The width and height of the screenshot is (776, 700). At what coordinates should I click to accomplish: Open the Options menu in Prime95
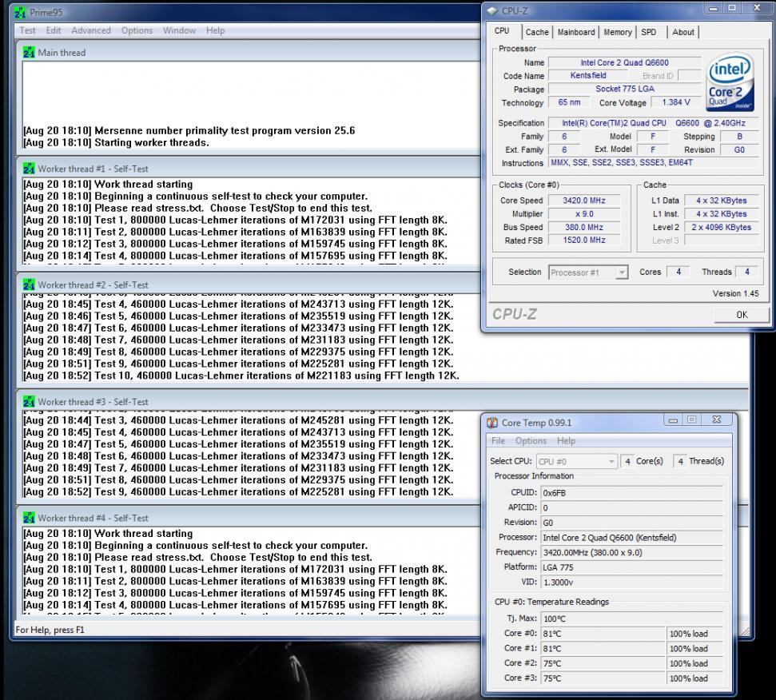click(x=137, y=30)
